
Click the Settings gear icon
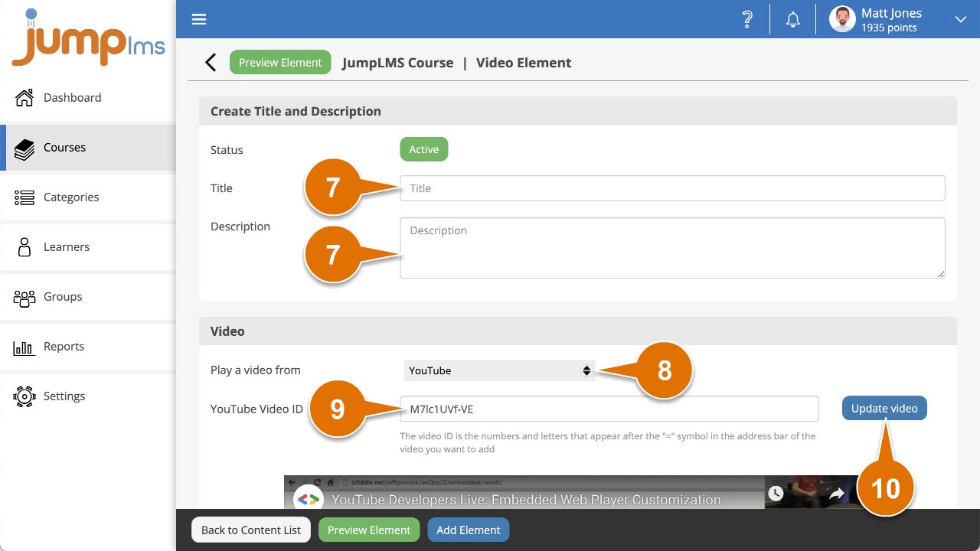(x=24, y=396)
